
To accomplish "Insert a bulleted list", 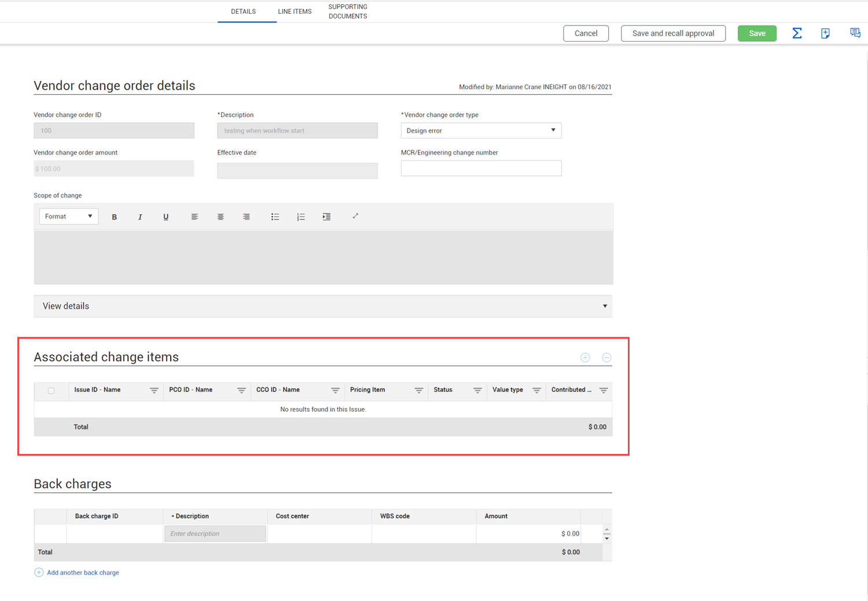I will pos(275,217).
